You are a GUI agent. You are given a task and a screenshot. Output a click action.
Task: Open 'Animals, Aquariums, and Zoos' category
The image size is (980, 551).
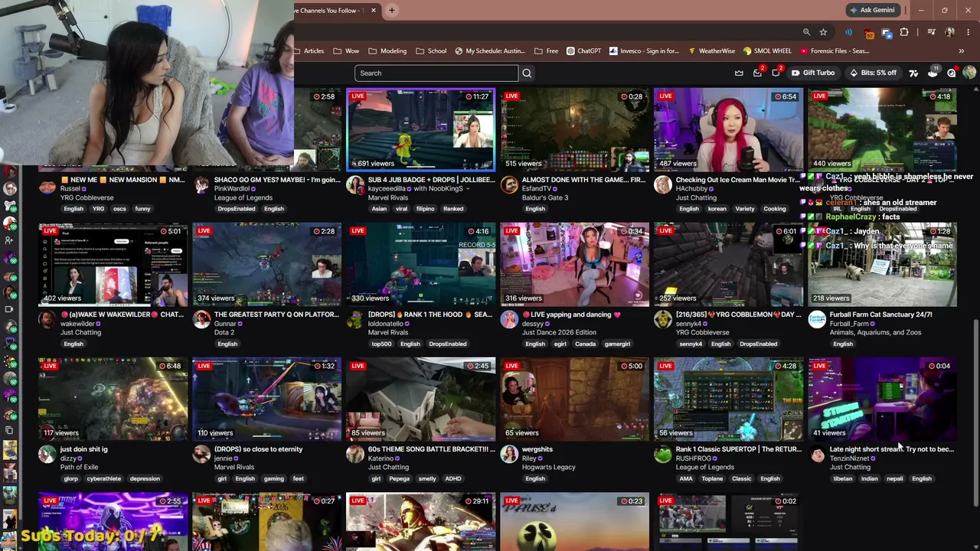(x=875, y=332)
